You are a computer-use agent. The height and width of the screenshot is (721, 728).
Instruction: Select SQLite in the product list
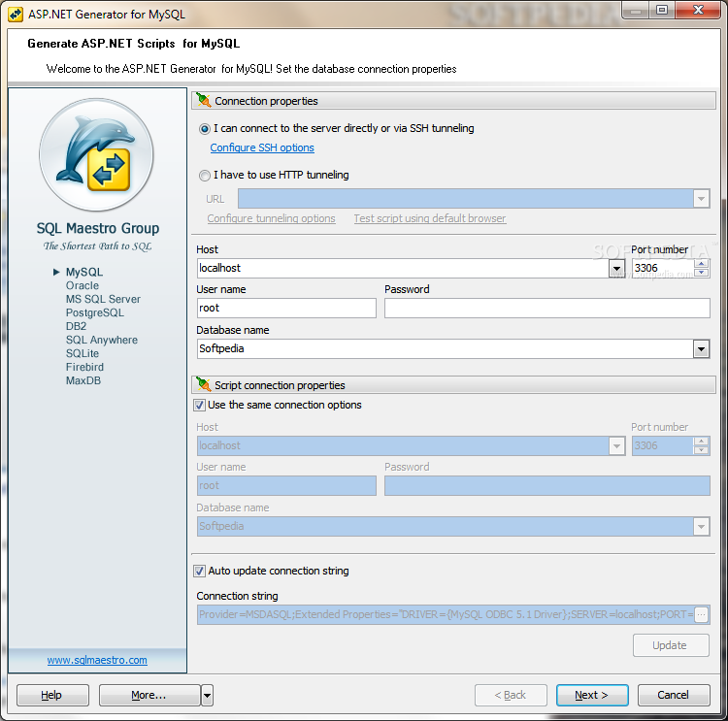[83, 353]
